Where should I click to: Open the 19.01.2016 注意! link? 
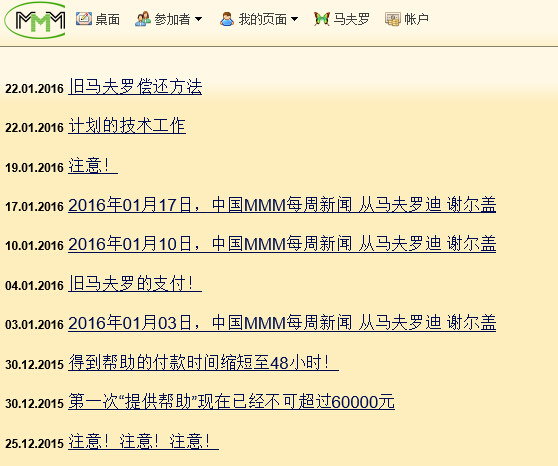(x=93, y=166)
